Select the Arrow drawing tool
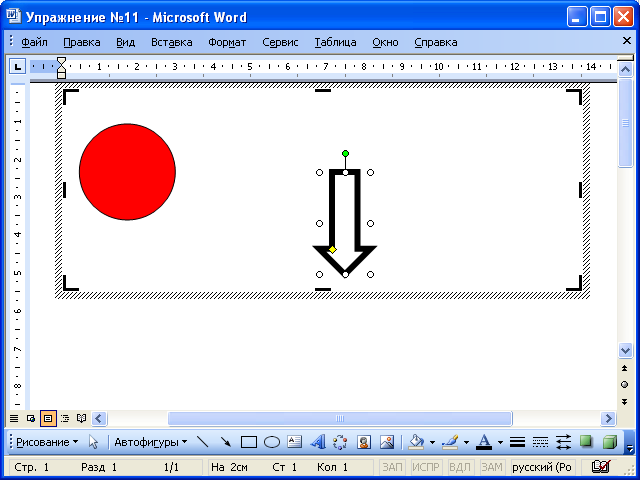This screenshot has width=640, height=480. (225, 442)
